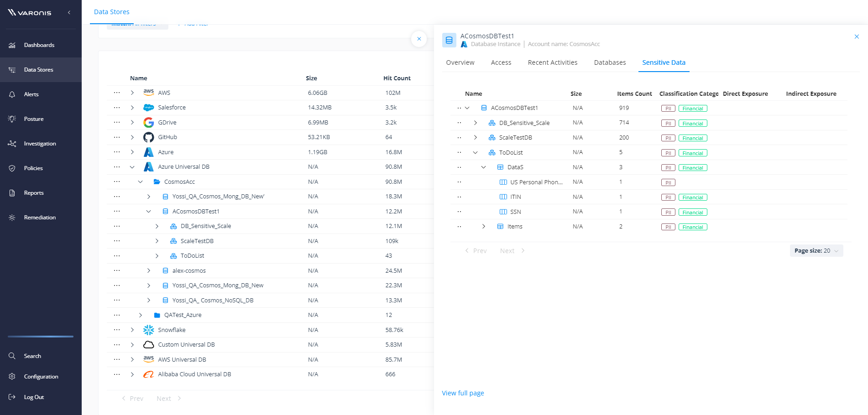Image resolution: width=868 pixels, height=415 pixels.
Task: Expand the Salesforce row
Action: click(x=132, y=108)
